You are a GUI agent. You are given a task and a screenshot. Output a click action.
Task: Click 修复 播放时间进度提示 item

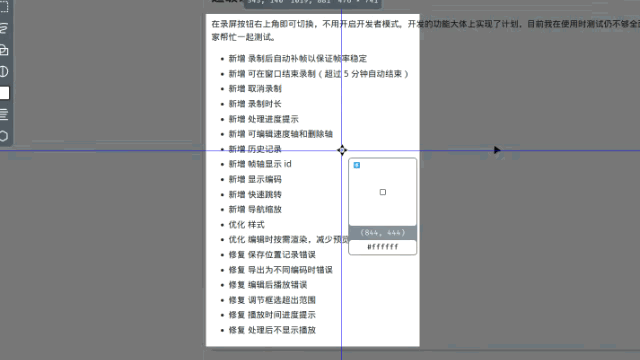click(x=272, y=315)
